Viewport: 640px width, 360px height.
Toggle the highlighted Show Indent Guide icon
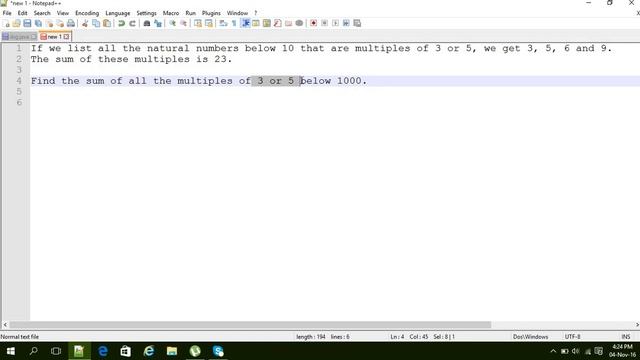[x=245, y=23]
